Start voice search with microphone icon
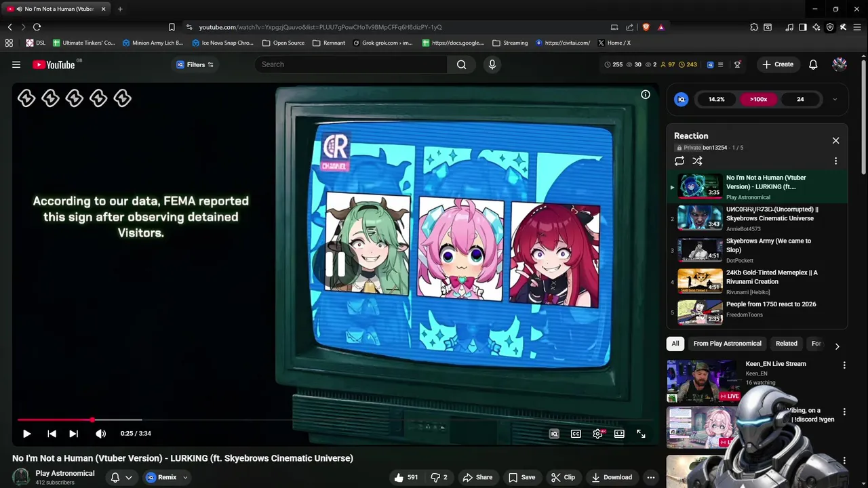This screenshot has width=868, height=488. (492, 64)
